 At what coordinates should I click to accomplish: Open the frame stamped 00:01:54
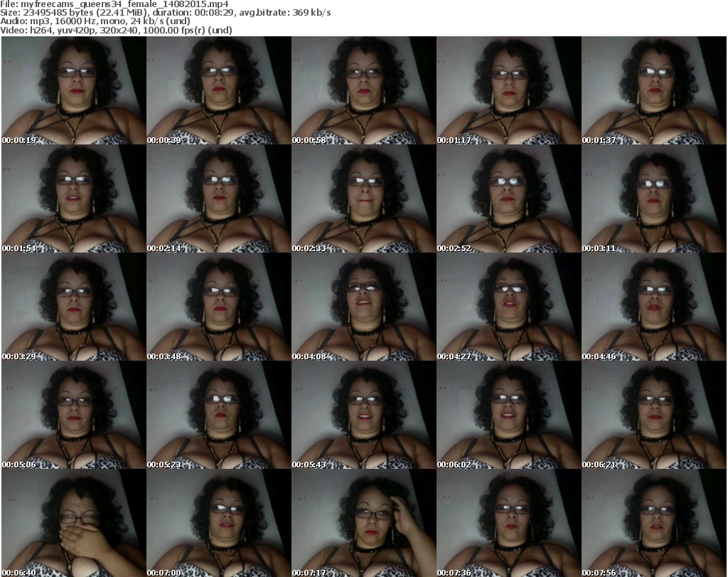pyautogui.click(x=74, y=198)
